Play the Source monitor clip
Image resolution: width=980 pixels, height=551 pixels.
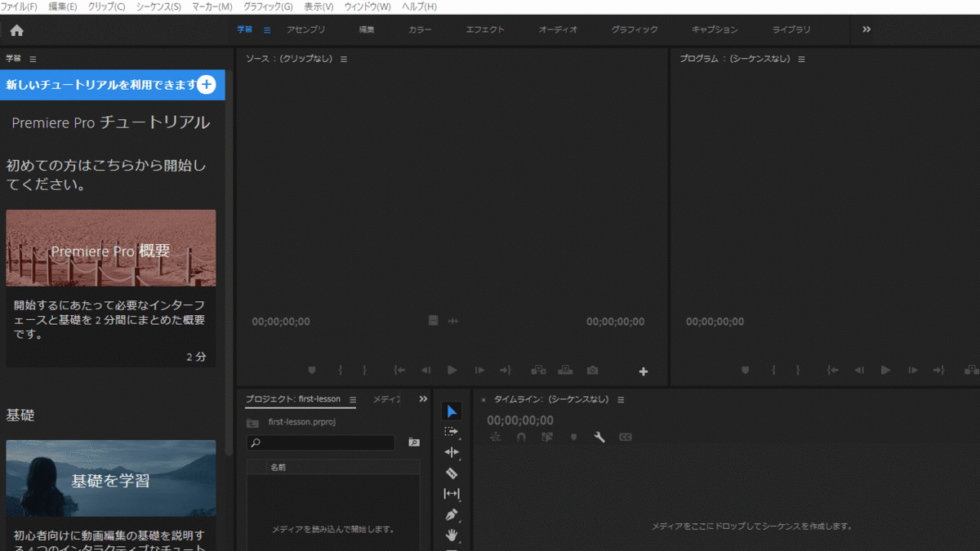tap(452, 371)
